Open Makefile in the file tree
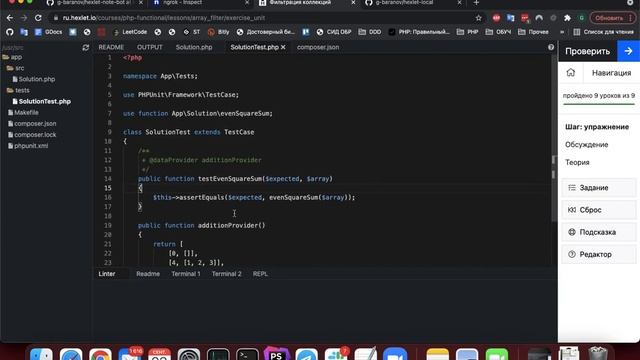 [23, 112]
